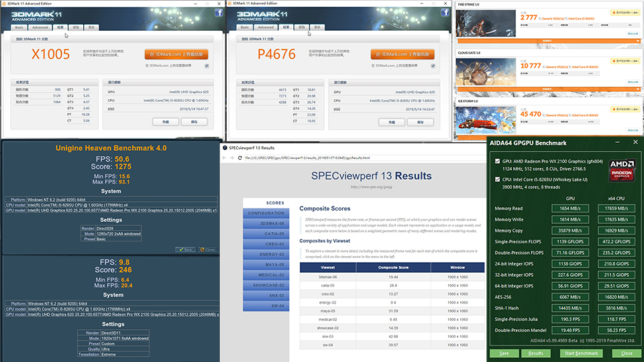Open Basic tab in X1005 3DMark window

pos(19,27)
